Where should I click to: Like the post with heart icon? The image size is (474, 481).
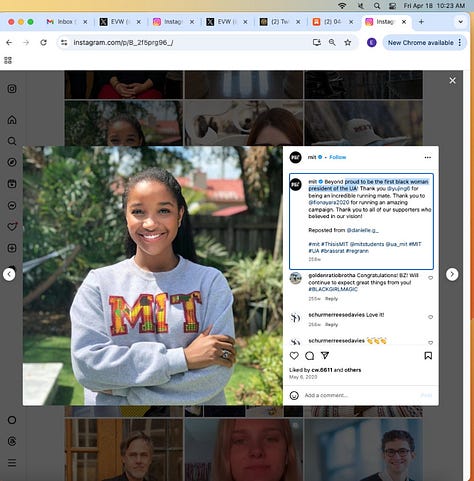(294, 356)
